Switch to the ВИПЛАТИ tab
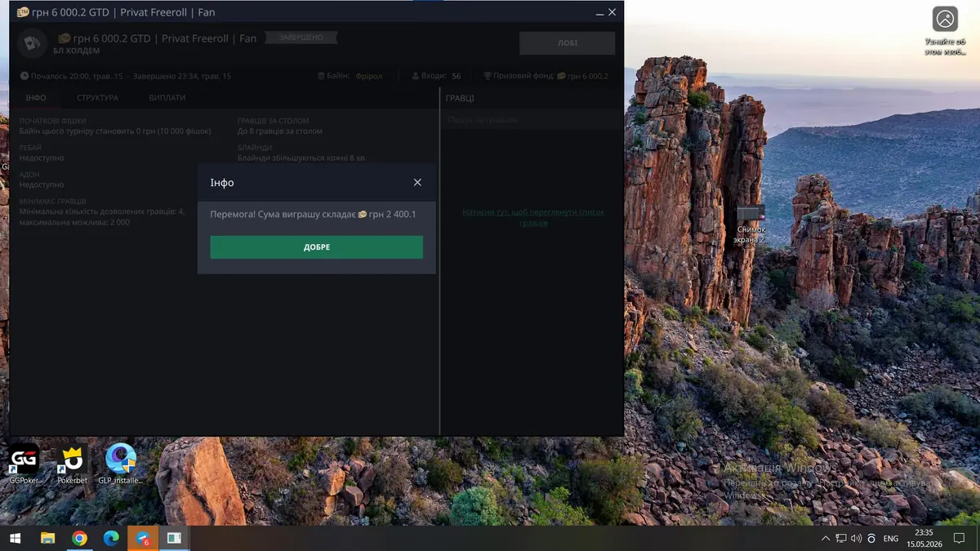Screen dimensions: 980x551 pyautogui.click(x=167, y=98)
